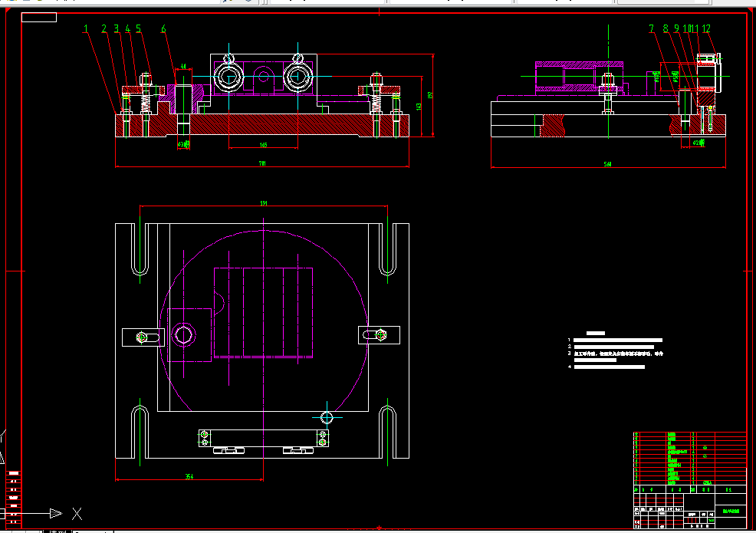This screenshot has height=533, width=756.
Task: Select part balloon number 7
Action: pos(652,29)
